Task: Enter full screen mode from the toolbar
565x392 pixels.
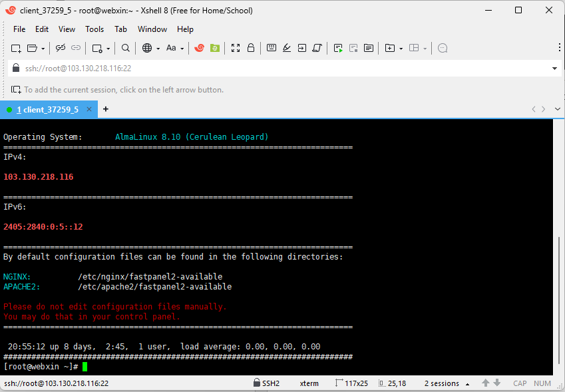Action: (x=235, y=48)
